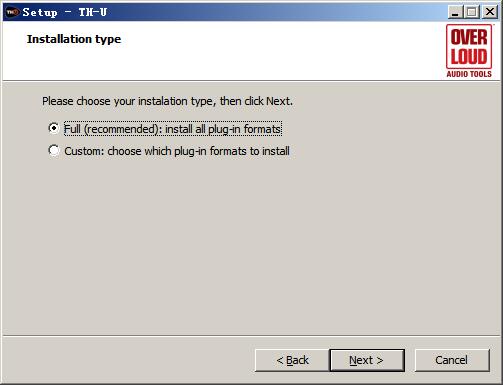Image resolution: width=503 pixels, height=385 pixels.
Task: Click the TH-U icon in the title bar
Action: coord(12,12)
